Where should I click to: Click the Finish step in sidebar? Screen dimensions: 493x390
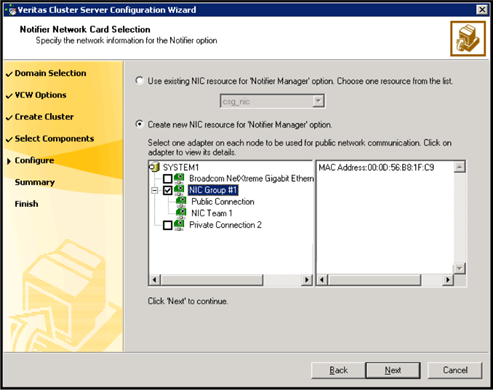(x=26, y=204)
